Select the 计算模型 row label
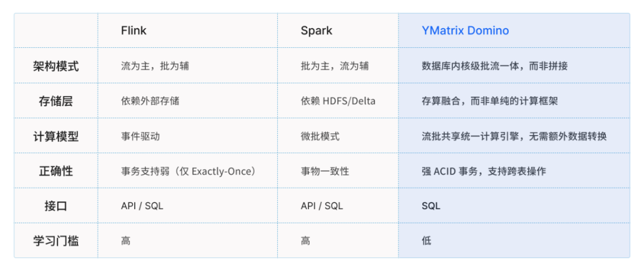The height and width of the screenshot is (270, 644). click(56, 136)
